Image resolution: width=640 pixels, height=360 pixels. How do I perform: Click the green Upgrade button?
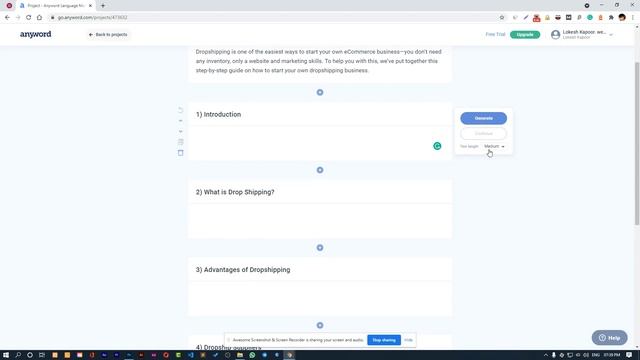525,35
